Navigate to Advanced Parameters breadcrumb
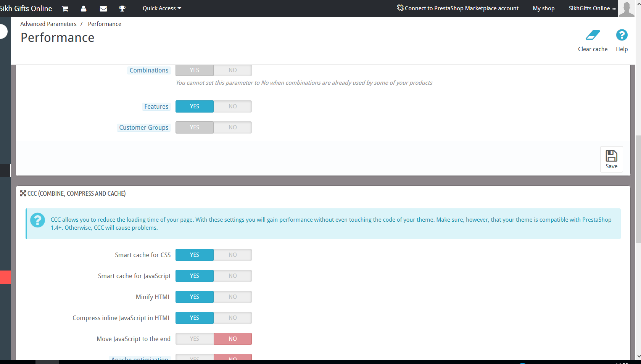 (x=48, y=24)
